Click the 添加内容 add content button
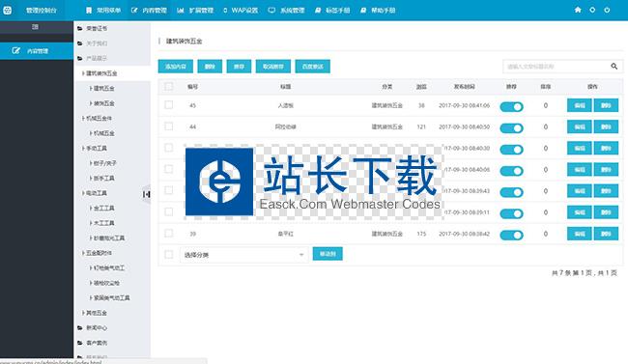The image size is (628, 364). tap(176, 67)
